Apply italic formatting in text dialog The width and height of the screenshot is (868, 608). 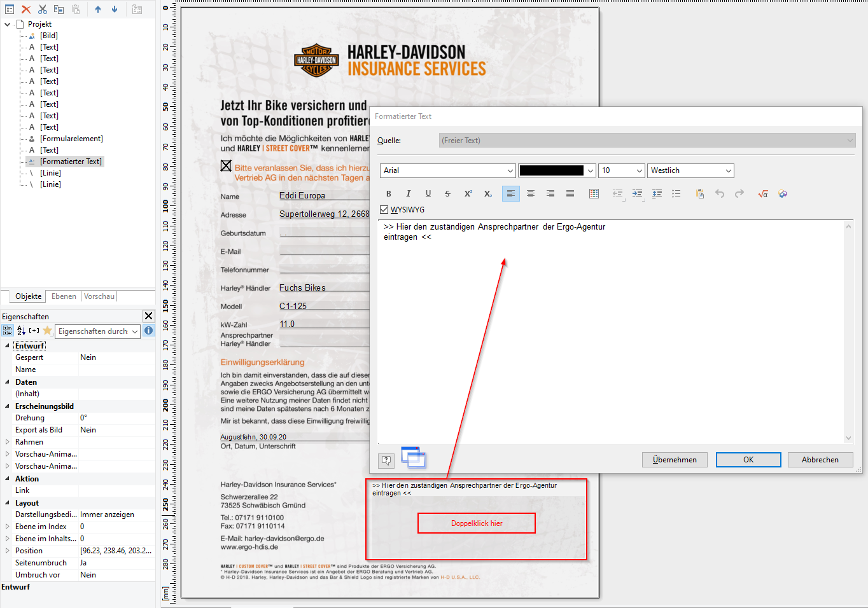coord(409,194)
